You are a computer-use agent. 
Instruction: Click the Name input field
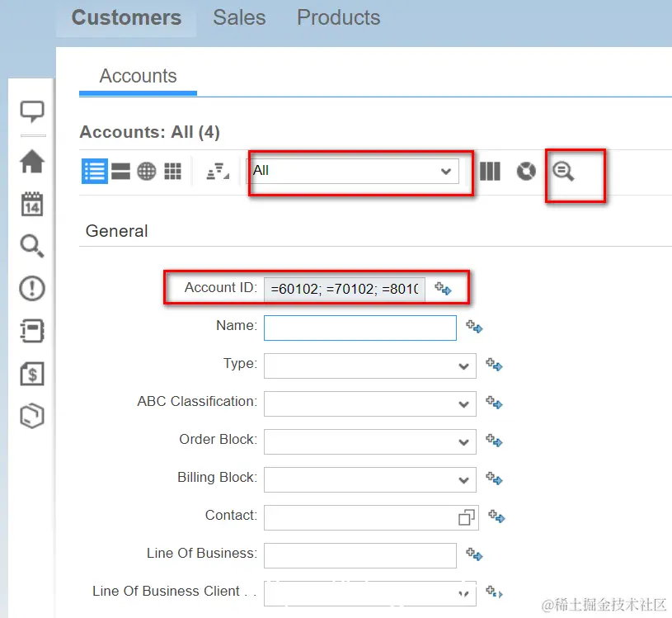pyautogui.click(x=360, y=328)
